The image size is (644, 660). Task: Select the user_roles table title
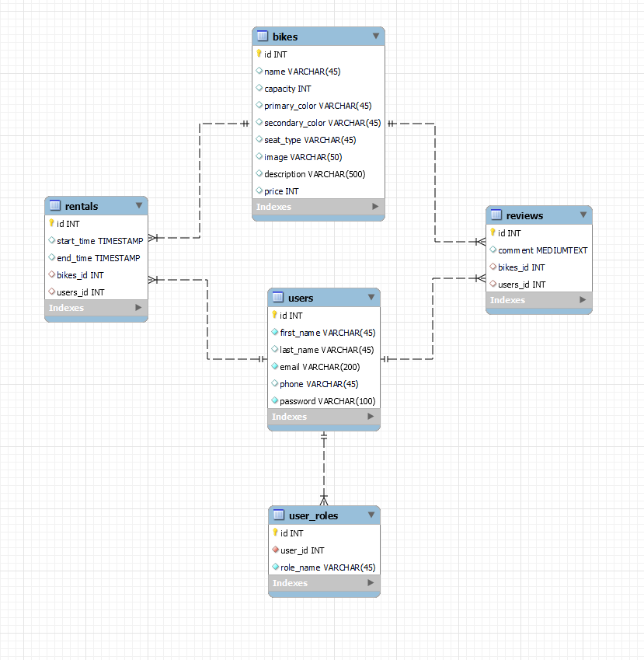pyautogui.click(x=315, y=515)
